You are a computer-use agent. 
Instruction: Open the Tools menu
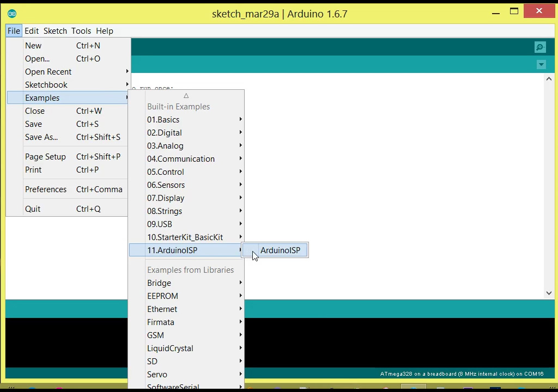(x=81, y=31)
